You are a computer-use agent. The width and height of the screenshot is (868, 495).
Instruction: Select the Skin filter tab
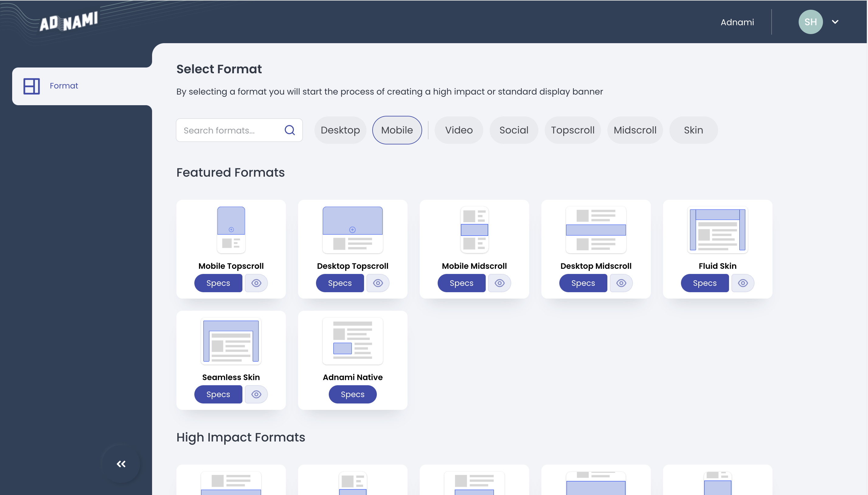coord(693,130)
